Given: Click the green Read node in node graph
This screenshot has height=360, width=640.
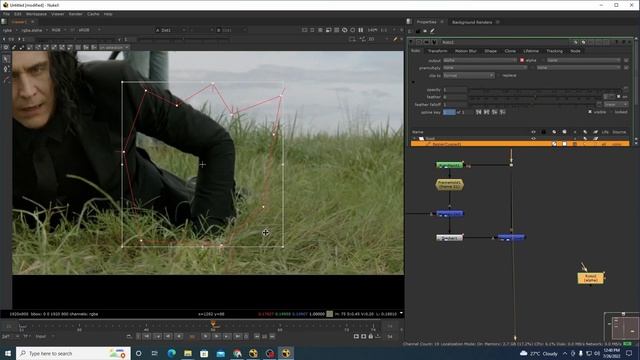Looking at the screenshot, I should coord(449,165).
